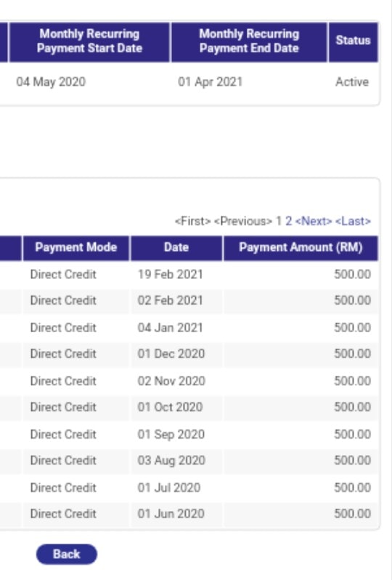This screenshot has width=392, height=580.
Task: Click Monthly Recurring Payment End Date header
Action: tap(250, 41)
